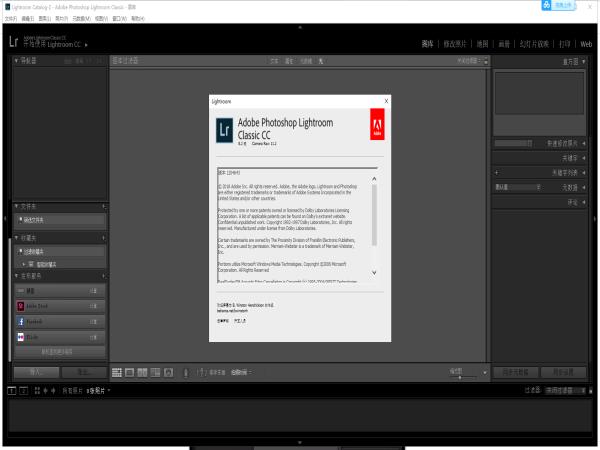Switch to the Web module

coord(586,44)
